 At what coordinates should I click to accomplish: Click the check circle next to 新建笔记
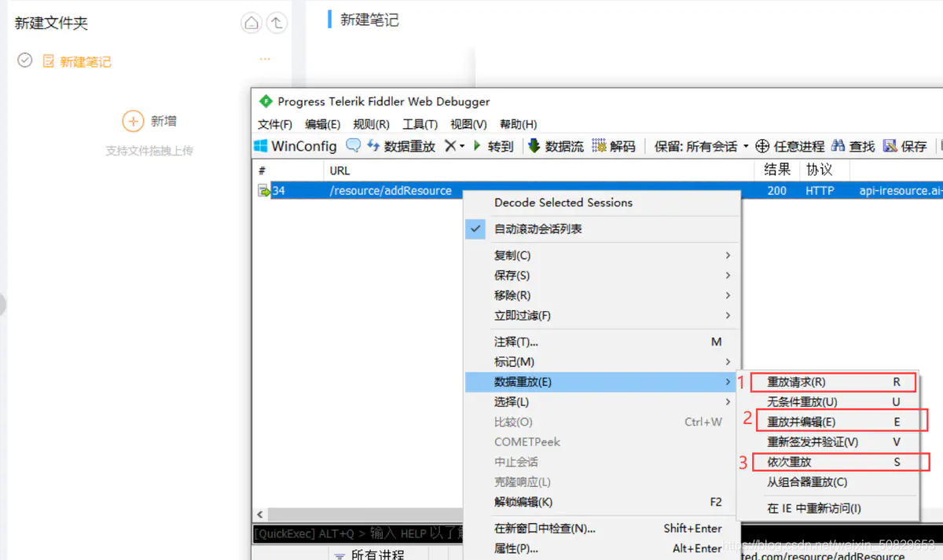pyautogui.click(x=24, y=60)
